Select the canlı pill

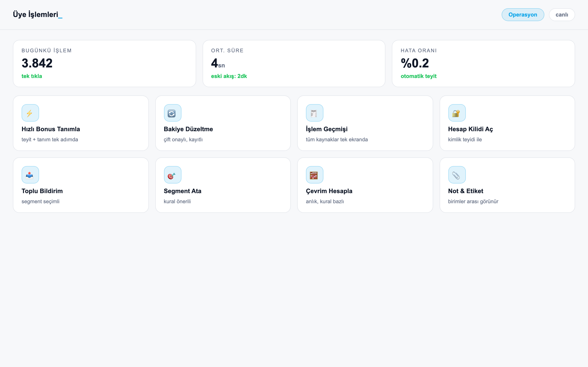coord(562,14)
